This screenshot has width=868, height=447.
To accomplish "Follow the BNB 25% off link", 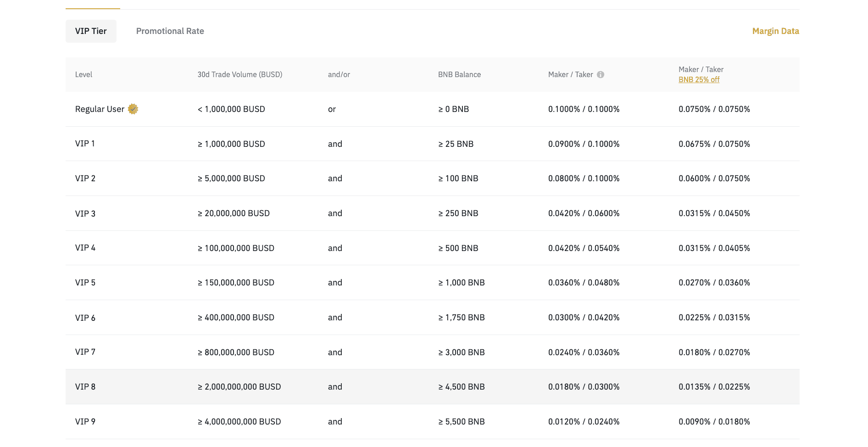I will coord(699,80).
